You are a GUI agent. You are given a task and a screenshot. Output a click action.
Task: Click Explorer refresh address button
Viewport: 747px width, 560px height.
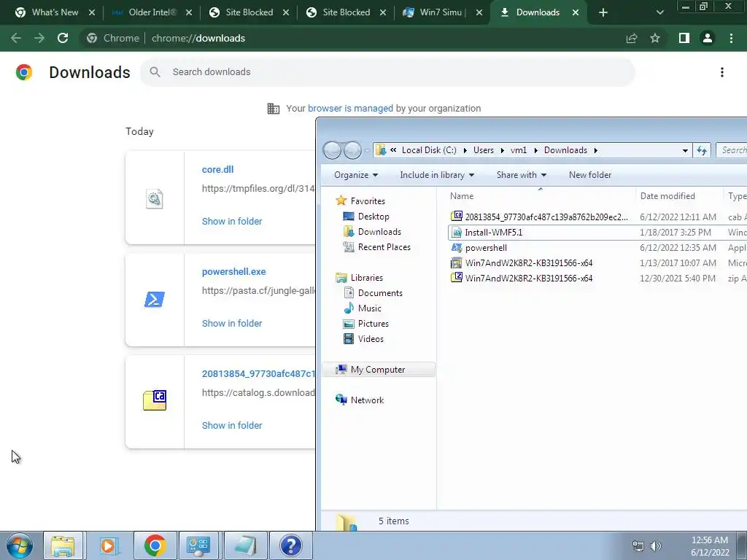click(702, 150)
